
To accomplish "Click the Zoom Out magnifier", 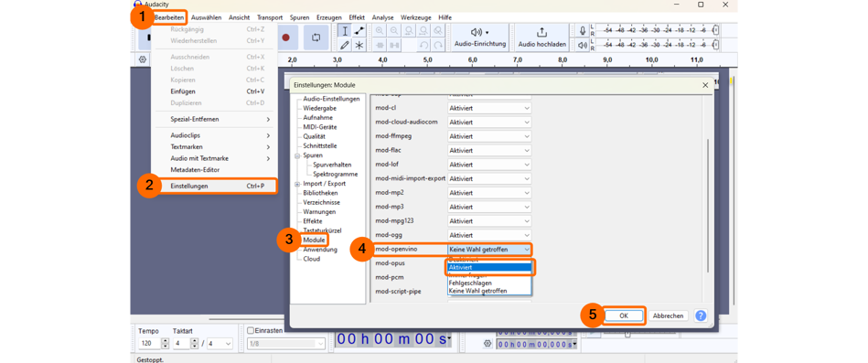I will pyautogui.click(x=394, y=31).
